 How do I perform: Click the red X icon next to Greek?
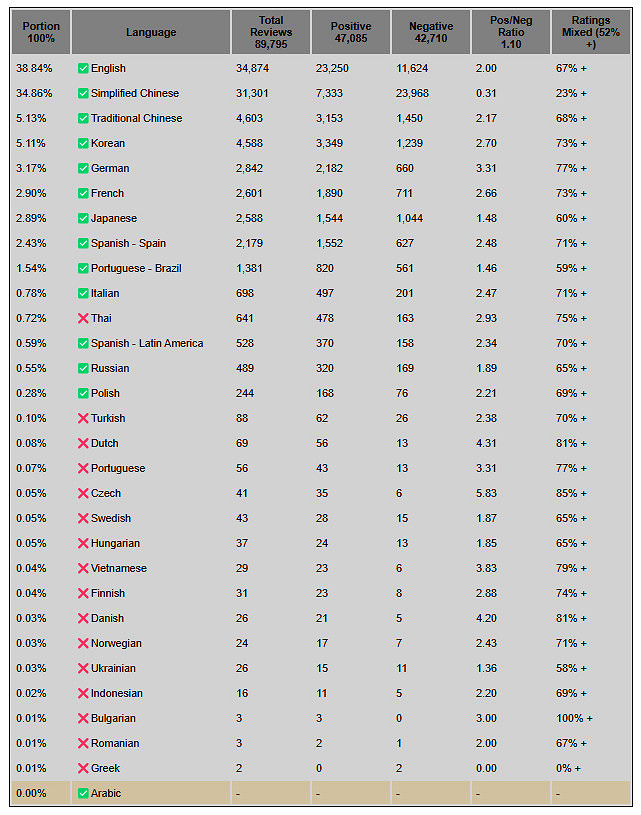point(83,768)
